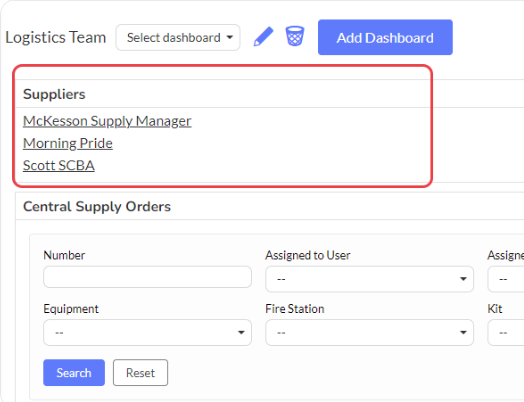The height and width of the screenshot is (402, 524).
Task: Open the Select dashboard dropdown
Action: pos(178,37)
